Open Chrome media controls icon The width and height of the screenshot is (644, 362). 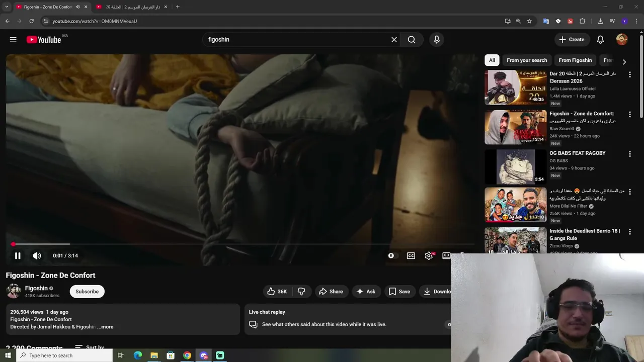612,21
